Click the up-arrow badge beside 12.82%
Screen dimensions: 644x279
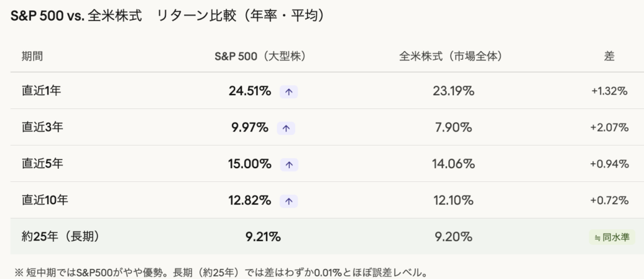pyautogui.click(x=289, y=201)
